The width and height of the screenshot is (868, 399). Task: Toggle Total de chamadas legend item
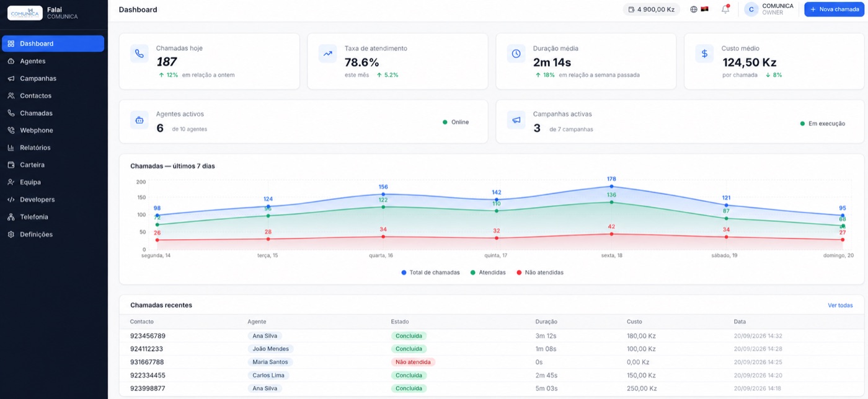click(x=430, y=273)
